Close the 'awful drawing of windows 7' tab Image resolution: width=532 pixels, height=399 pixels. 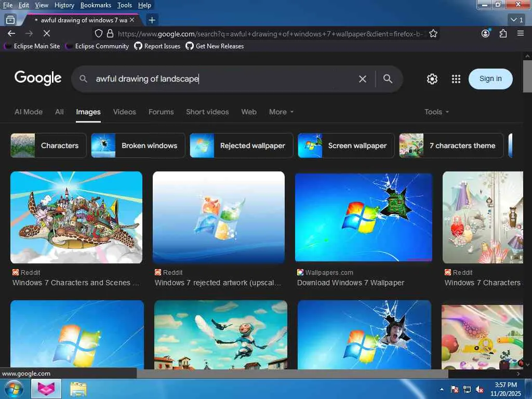(x=132, y=20)
